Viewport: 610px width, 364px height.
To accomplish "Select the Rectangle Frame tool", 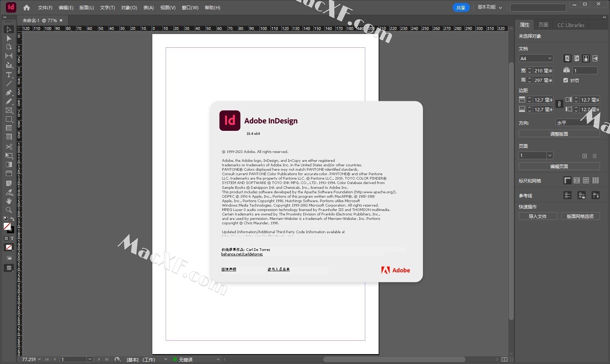I will tap(9, 110).
